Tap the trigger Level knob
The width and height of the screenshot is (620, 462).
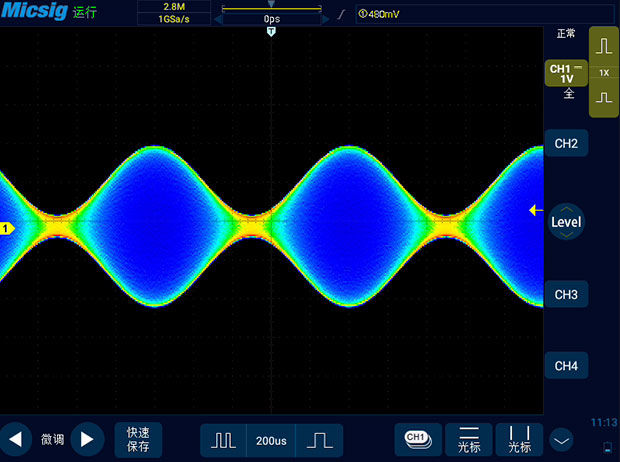(566, 221)
